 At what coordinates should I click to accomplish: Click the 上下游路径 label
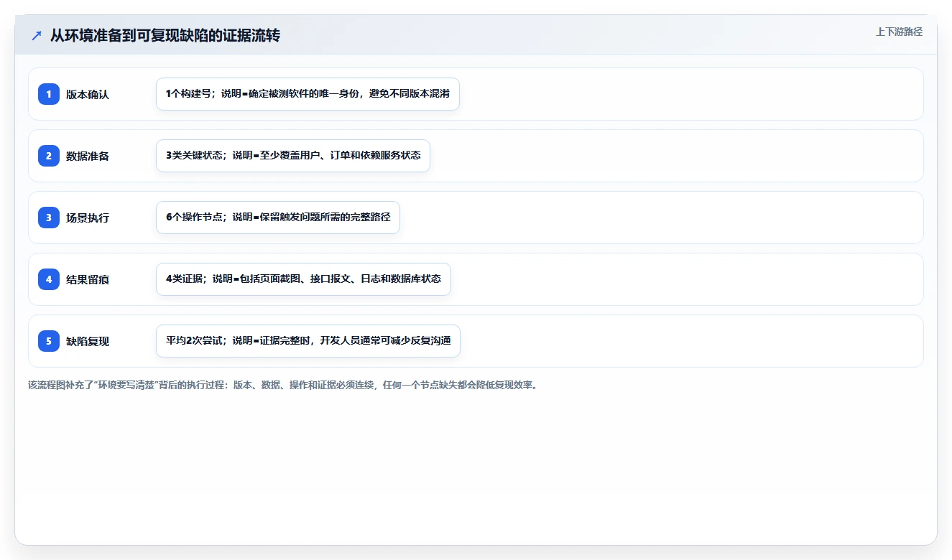(x=899, y=32)
